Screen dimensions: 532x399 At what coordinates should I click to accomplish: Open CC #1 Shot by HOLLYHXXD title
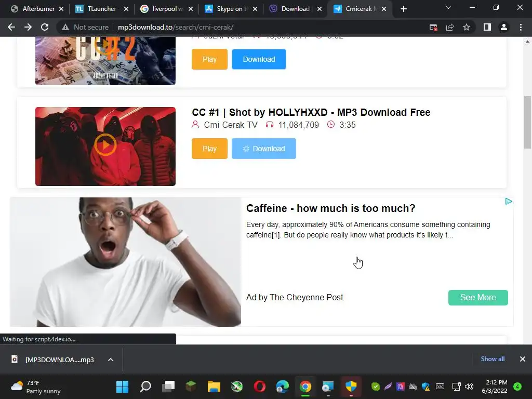(311, 112)
